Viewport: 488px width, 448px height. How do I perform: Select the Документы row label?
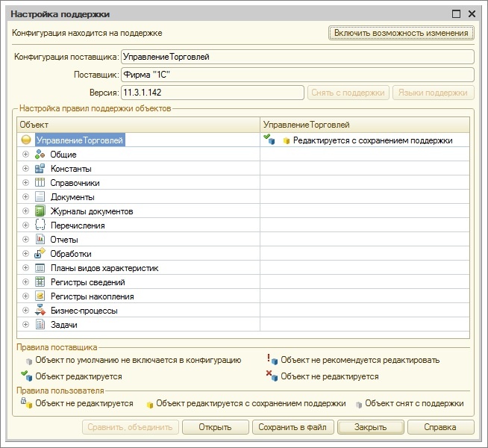[x=72, y=197]
